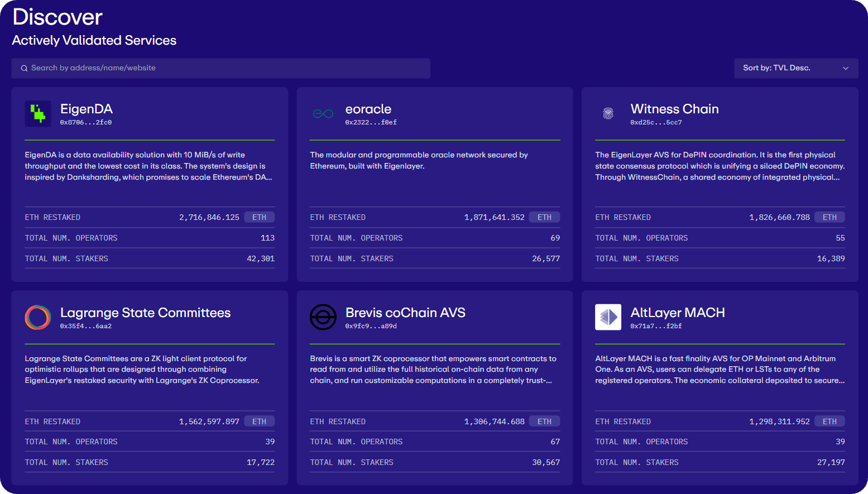The image size is (868, 494).
Task: Click Brevis staker count 30,567
Action: (546, 462)
